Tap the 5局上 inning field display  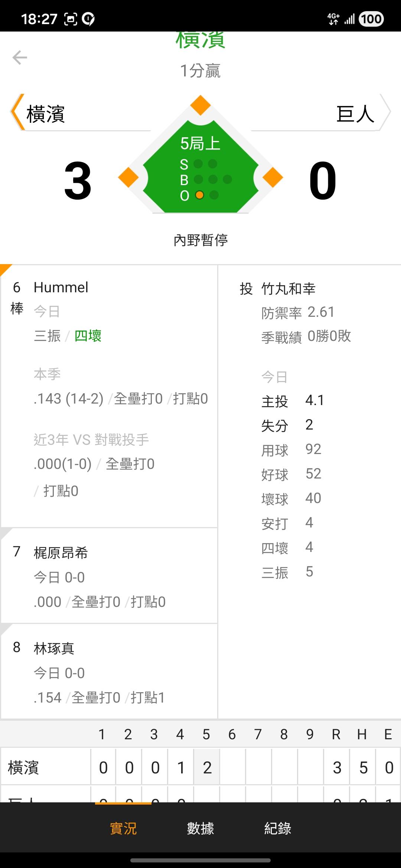[x=200, y=144]
